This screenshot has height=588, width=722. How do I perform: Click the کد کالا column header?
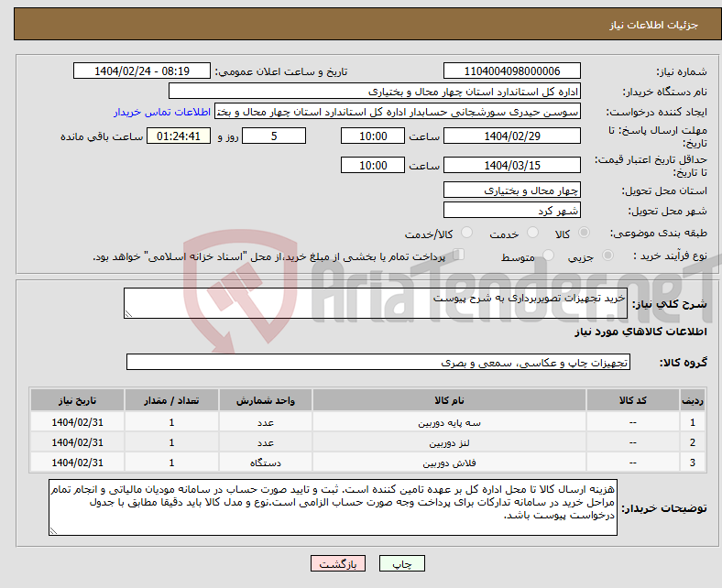point(633,400)
